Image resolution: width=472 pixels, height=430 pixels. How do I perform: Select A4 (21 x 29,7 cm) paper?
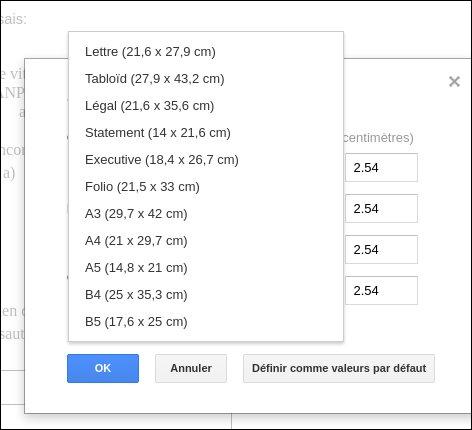coord(206,241)
